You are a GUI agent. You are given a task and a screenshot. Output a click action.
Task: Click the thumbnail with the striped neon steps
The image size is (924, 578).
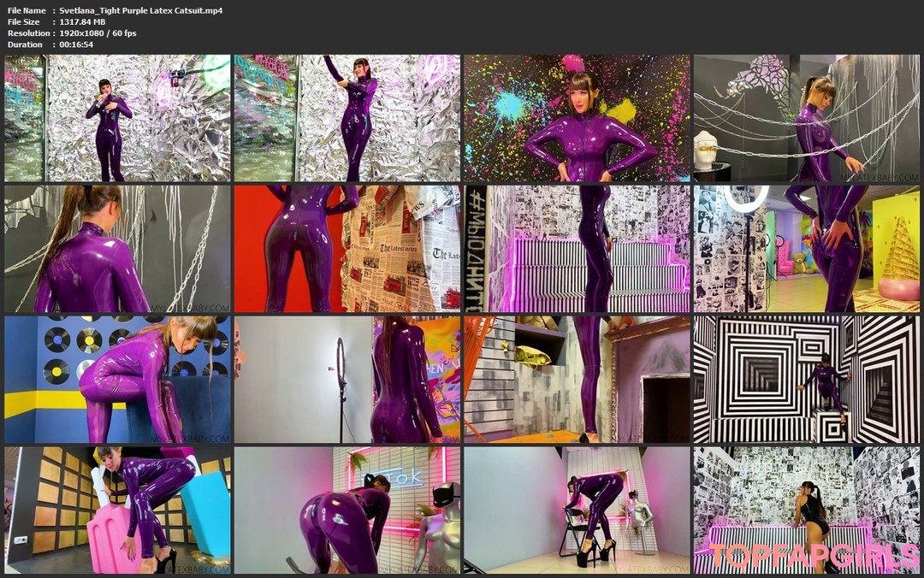coord(577,249)
